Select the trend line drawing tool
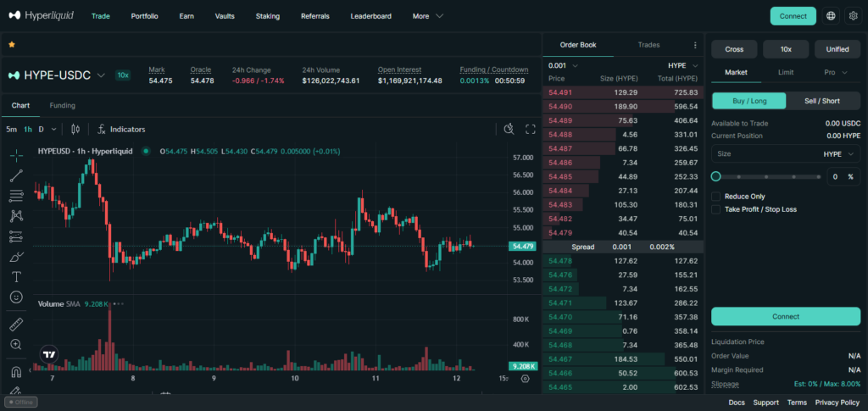 (16, 176)
